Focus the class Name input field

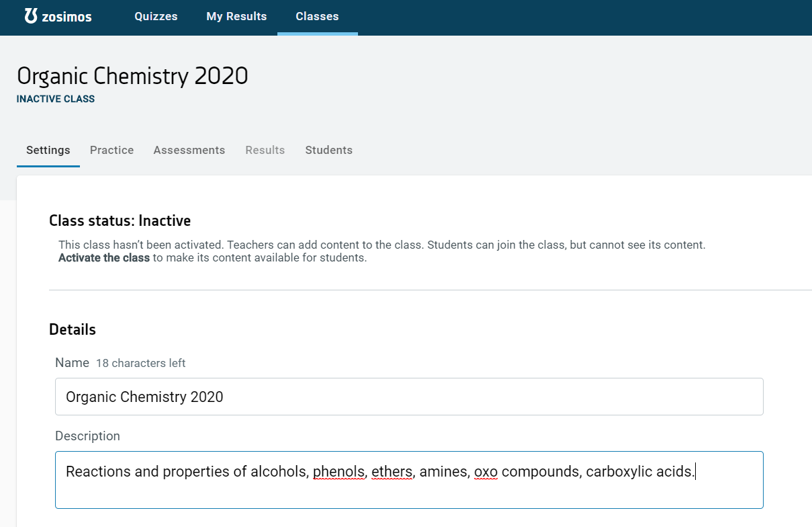[x=408, y=397]
